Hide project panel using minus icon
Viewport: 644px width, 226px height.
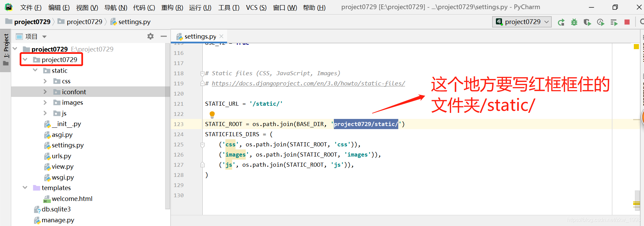click(x=164, y=36)
